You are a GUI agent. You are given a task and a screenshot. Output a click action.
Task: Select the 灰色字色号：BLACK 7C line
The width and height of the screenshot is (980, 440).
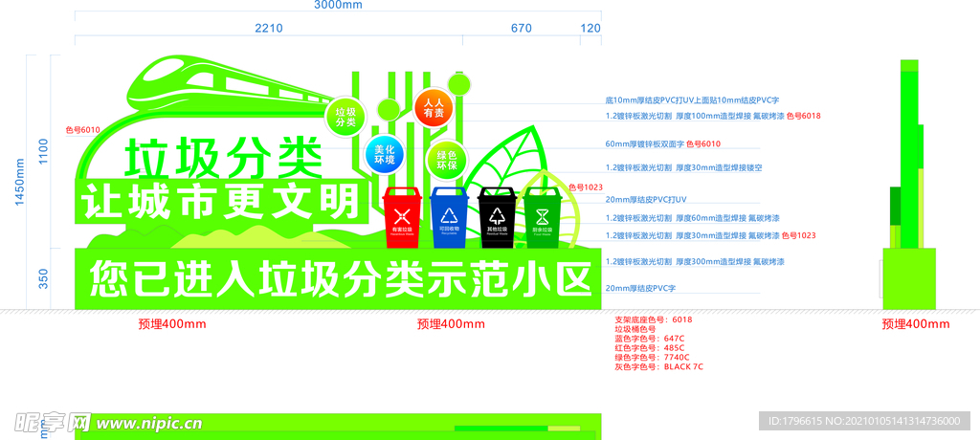click(658, 367)
